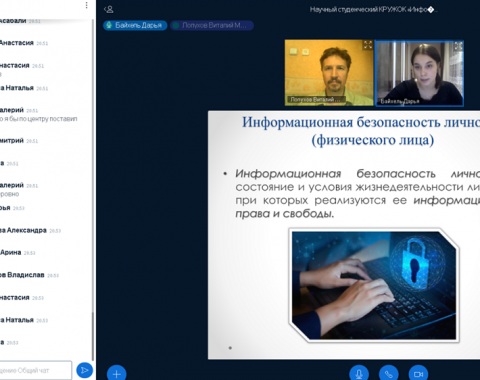The width and height of the screenshot is (480, 380).
Task: Send the chat message arrow button
Action: pos(84,370)
